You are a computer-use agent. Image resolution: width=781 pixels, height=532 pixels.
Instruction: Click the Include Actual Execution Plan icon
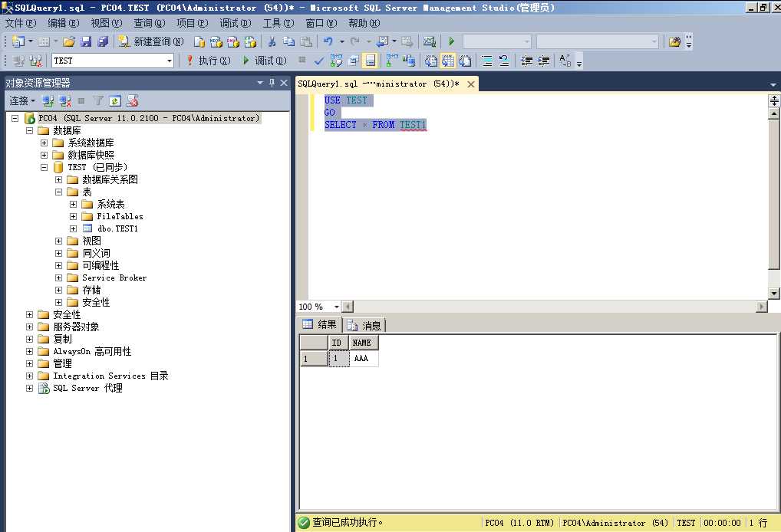pyautogui.click(x=392, y=61)
